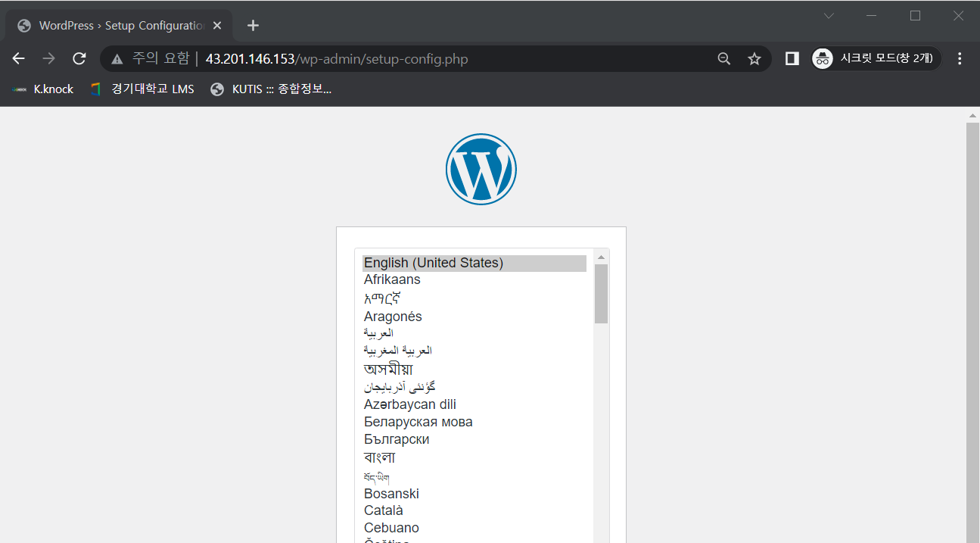
Task: Select Català in the language list
Action: pyautogui.click(x=474, y=510)
